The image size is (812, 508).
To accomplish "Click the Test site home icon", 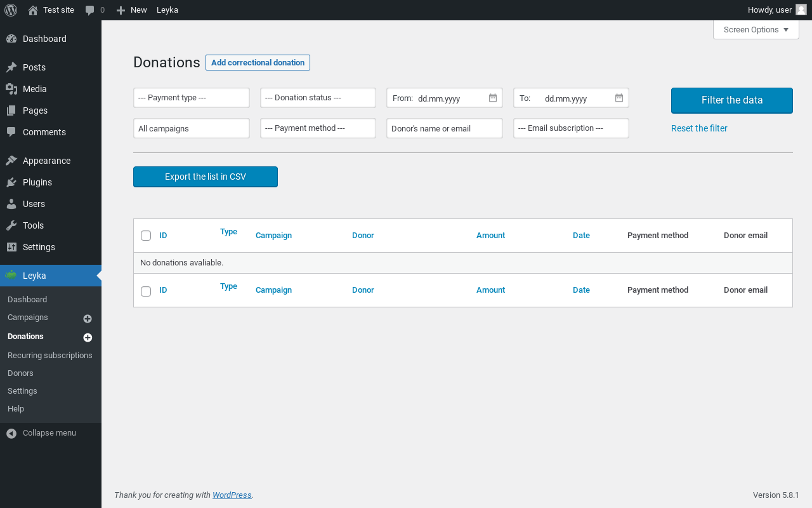I will pyautogui.click(x=33, y=10).
